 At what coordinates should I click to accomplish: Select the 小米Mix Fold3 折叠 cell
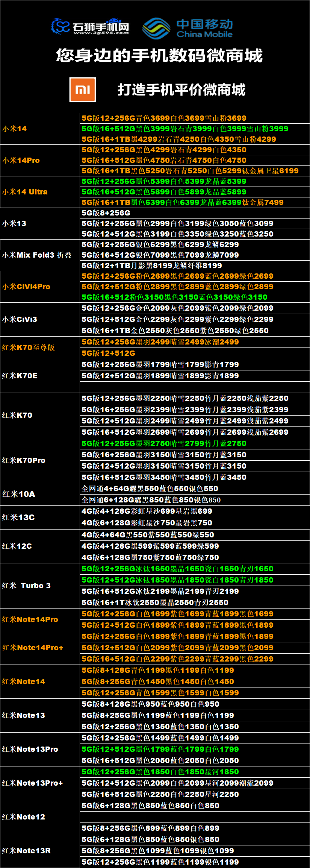tap(40, 255)
